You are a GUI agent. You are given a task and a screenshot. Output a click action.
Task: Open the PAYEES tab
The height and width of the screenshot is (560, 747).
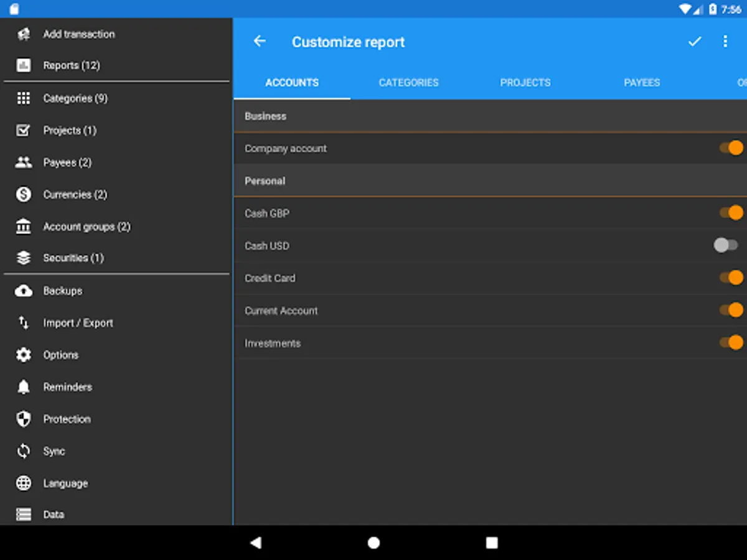pos(642,82)
